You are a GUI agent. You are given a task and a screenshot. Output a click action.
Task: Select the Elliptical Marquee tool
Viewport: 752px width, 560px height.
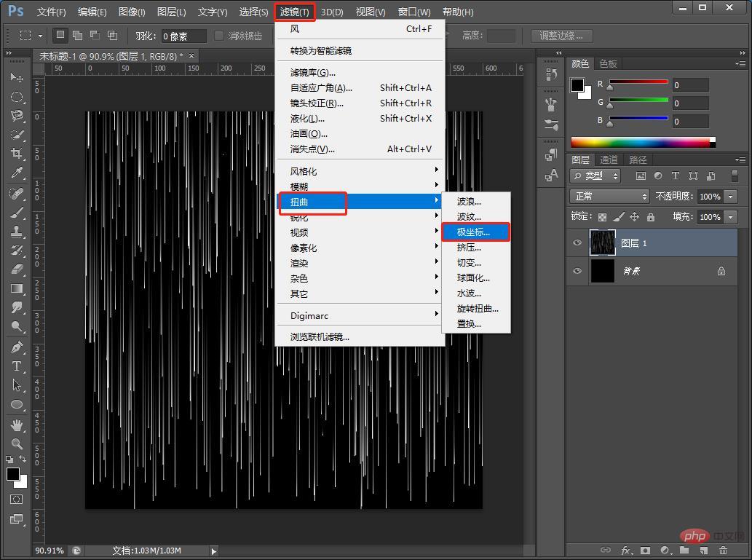click(17, 97)
